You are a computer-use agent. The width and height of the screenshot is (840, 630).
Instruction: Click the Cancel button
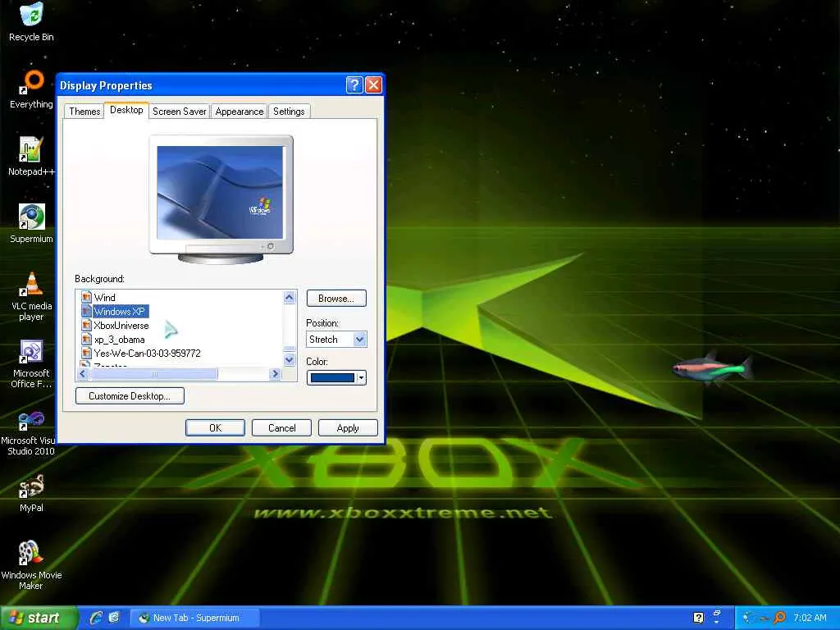coord(282,427)
